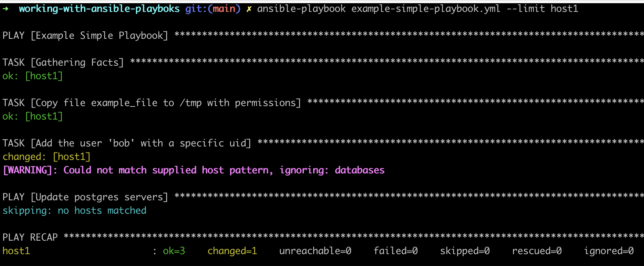Click the Copy file example_file task header

[x=152, y=103]
